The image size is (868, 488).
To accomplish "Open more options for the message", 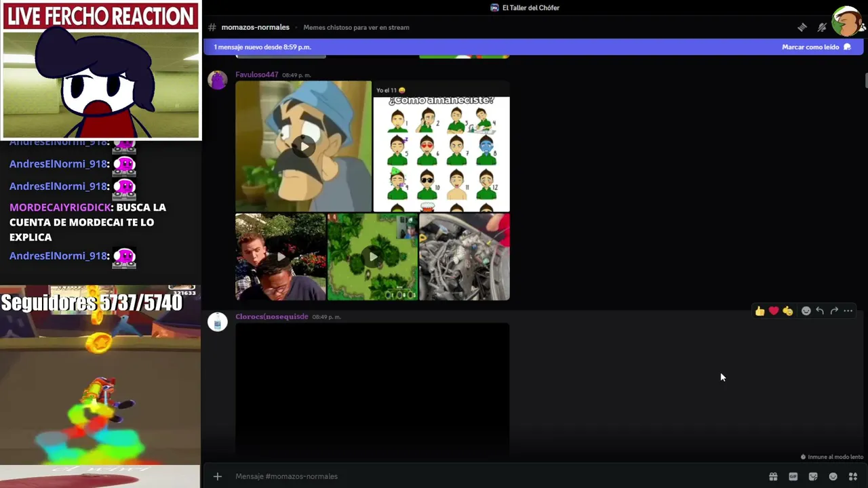I will click(848, 311).
